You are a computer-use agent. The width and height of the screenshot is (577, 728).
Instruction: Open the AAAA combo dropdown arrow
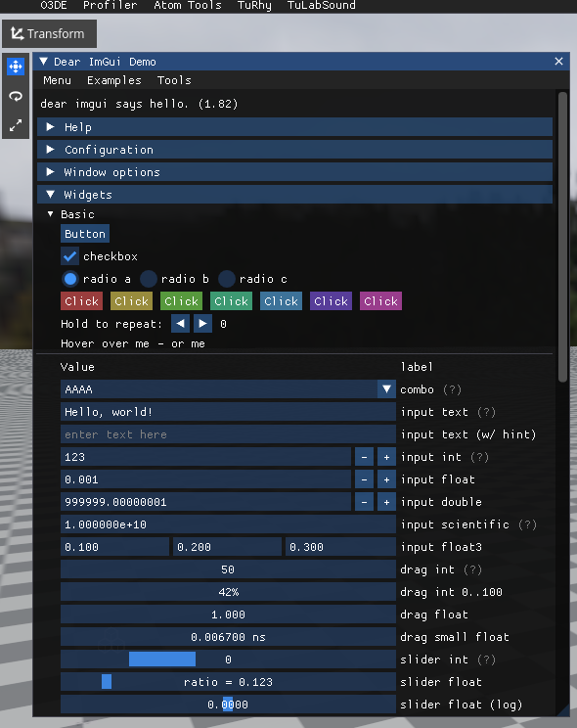click(x=386, y=389)
